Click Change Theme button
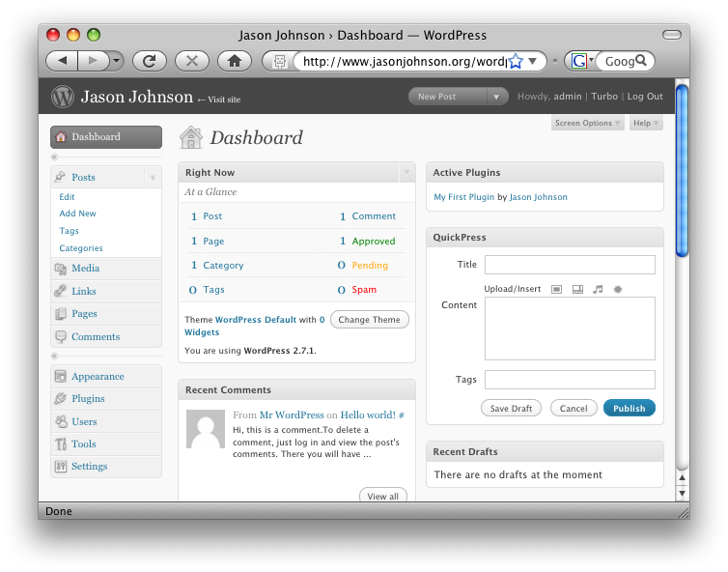Image resolution: width=728 pixels, height=572 pixels. 369,320
